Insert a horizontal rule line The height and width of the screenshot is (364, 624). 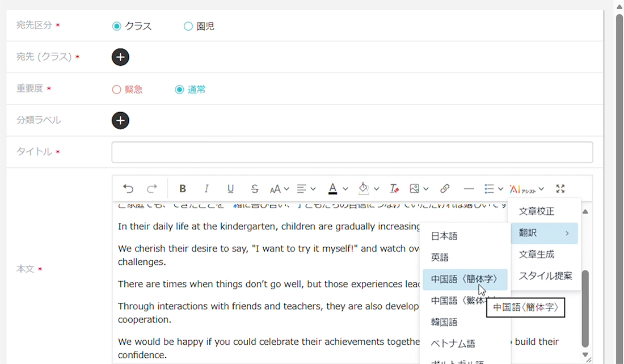(x=469, y=189)
